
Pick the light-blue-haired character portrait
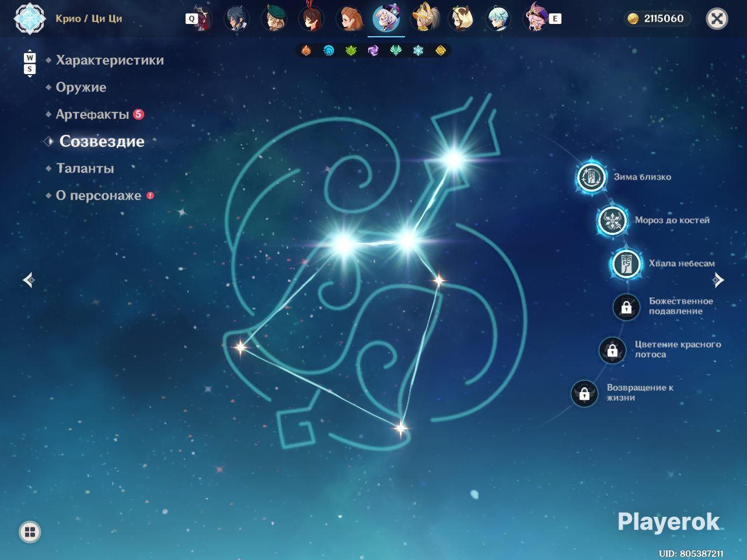pyautogui.click(x=499, y=19)
